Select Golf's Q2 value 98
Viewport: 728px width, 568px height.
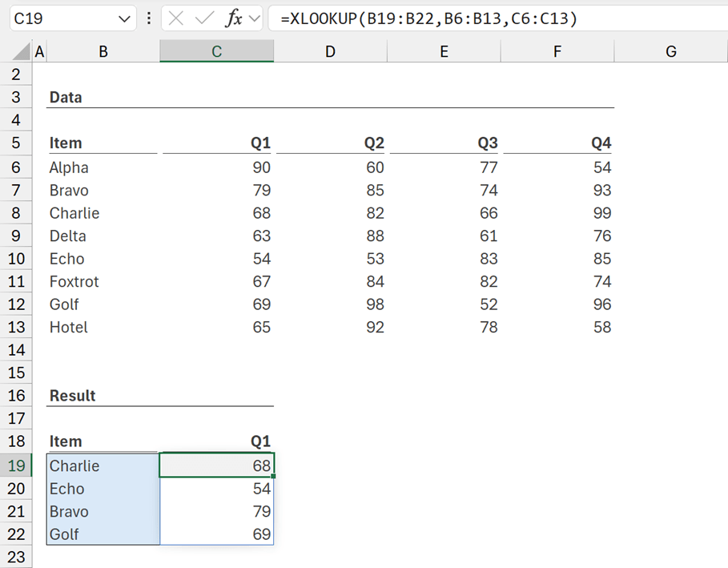tap(330, 304)
